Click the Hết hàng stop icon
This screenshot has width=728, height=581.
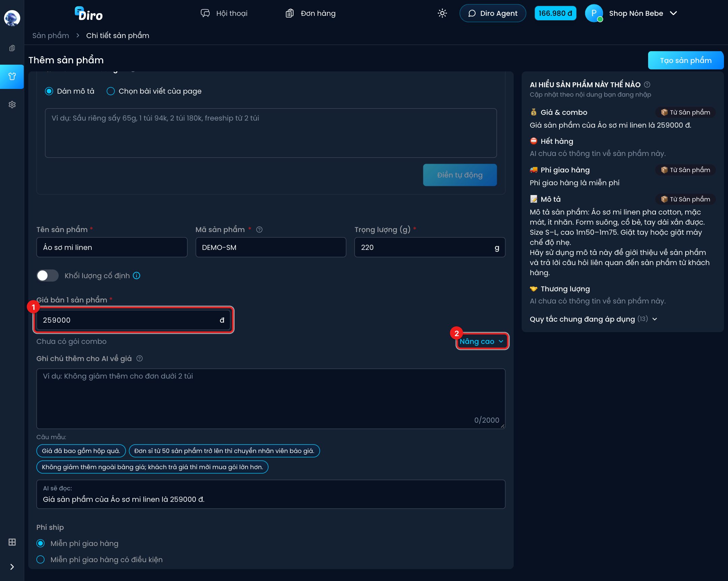tap(534, 141)
